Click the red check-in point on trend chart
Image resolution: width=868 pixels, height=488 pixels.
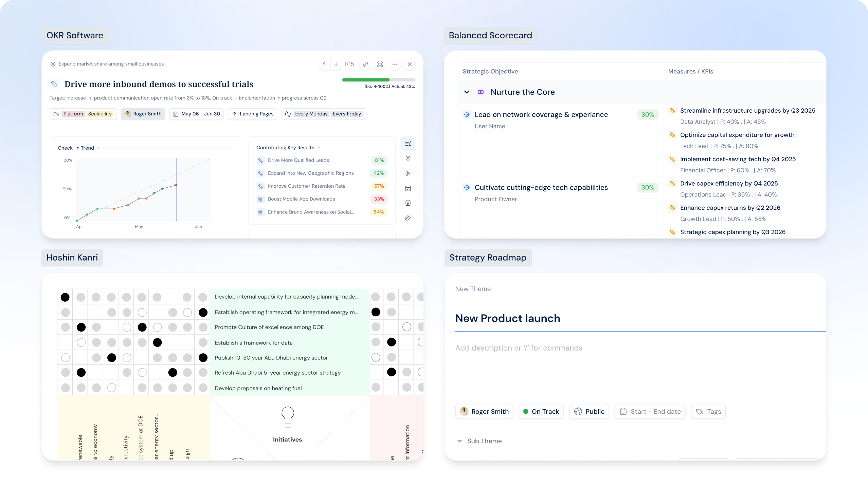point(176,185)
